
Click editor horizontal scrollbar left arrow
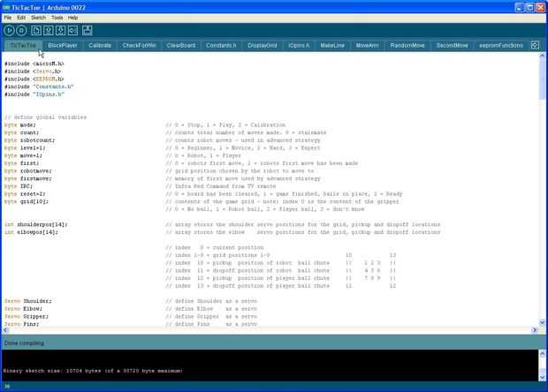pos(5,330)
